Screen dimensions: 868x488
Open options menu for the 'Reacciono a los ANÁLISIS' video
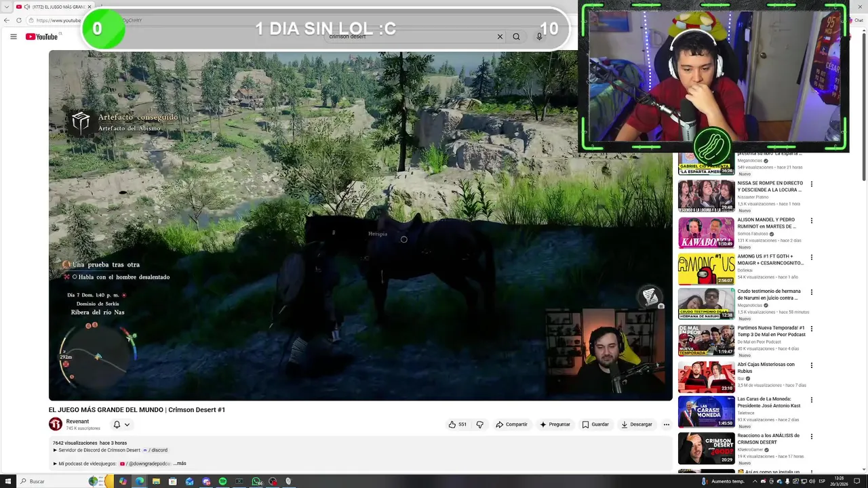[811, 436]
